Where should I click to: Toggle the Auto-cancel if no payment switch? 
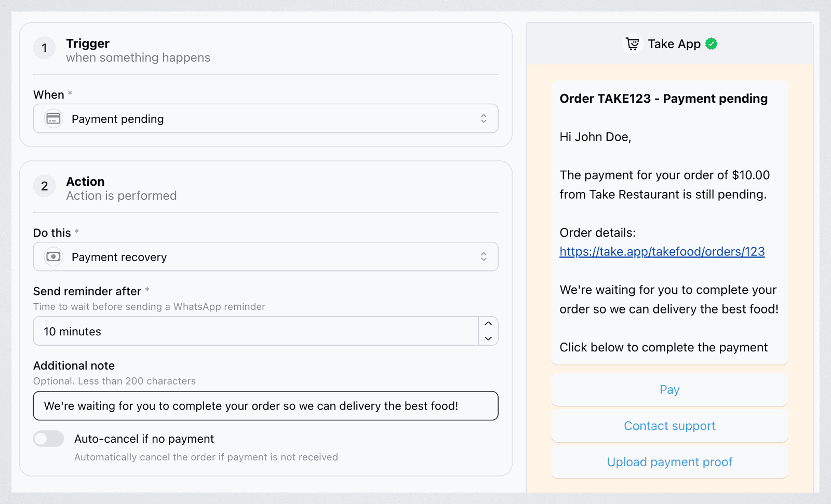[x=49, y=439]
